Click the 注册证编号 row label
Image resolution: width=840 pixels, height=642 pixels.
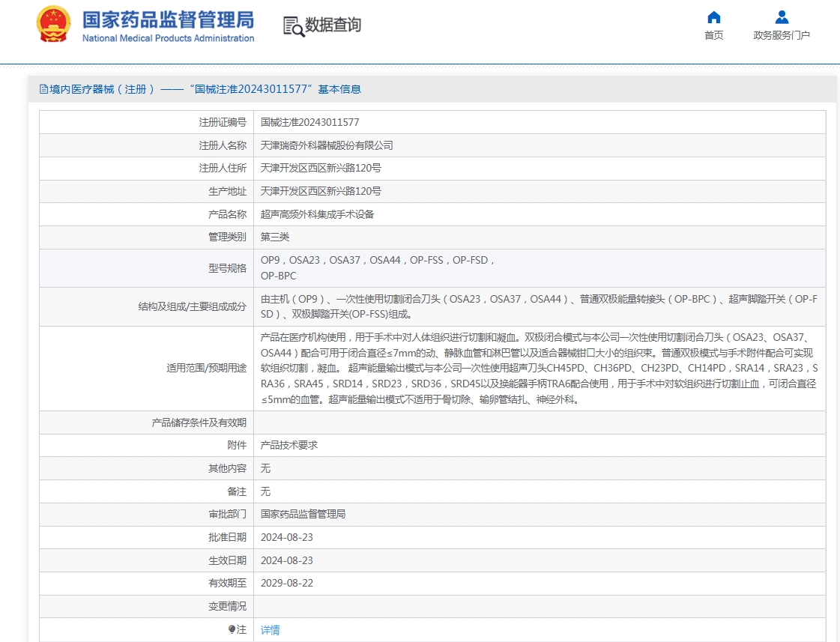223,122
